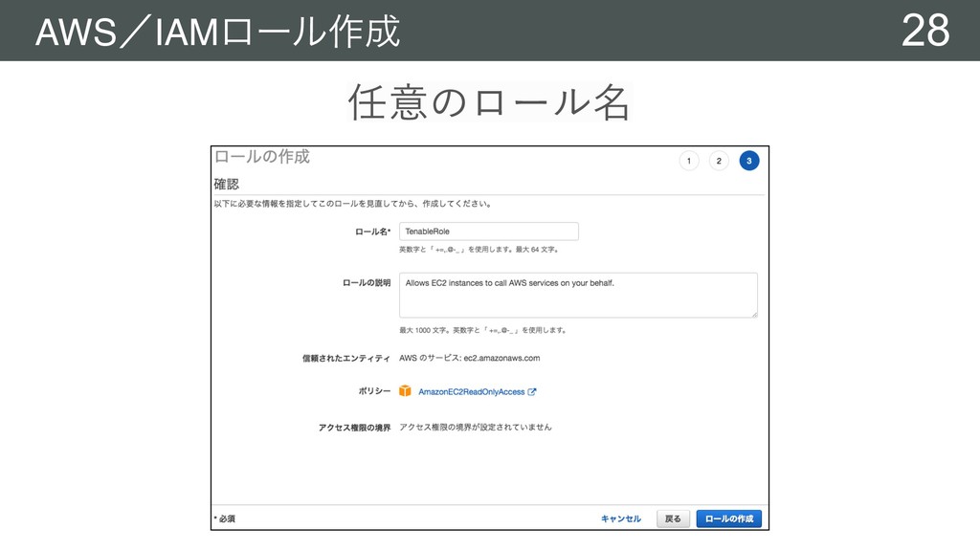The image size is (980, 551).
Task: Click the 戻る back button
Action: point(673,518)
